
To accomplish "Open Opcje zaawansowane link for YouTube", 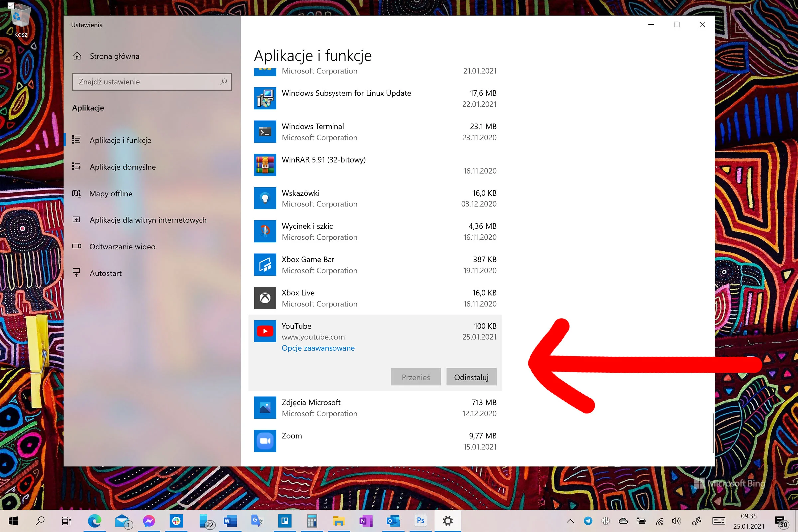I will 318,348.
